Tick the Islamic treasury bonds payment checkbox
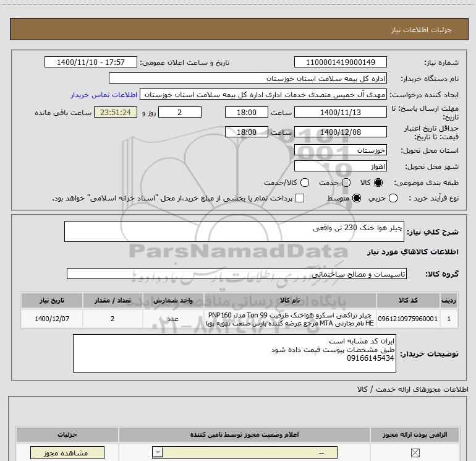The image size is (476, 461). click(x=300, y=198)
